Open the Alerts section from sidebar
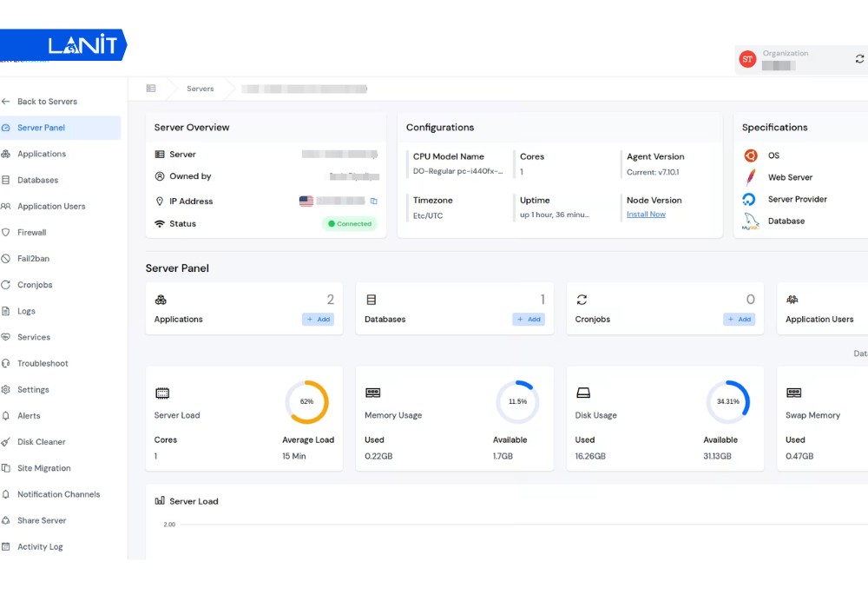This screenshot has height=608, width=868. point(30,415)
